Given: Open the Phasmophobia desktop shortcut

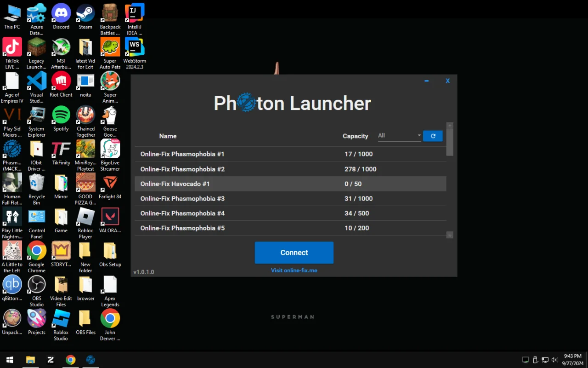Looking at the screenshot, I should coord(12,155).
